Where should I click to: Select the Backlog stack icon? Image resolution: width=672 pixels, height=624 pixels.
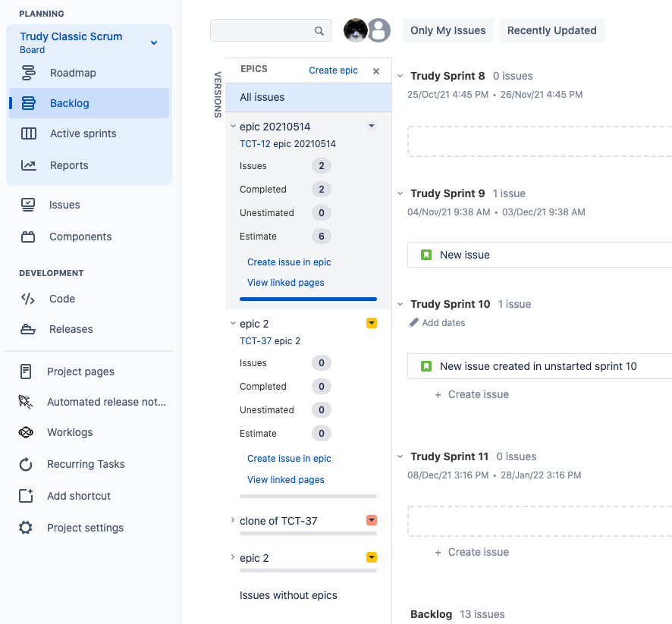tap(29, 103)
